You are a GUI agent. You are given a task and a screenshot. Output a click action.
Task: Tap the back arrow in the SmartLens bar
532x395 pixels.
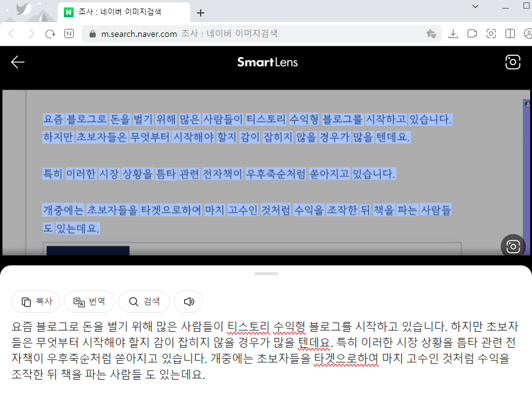[18, 62]
